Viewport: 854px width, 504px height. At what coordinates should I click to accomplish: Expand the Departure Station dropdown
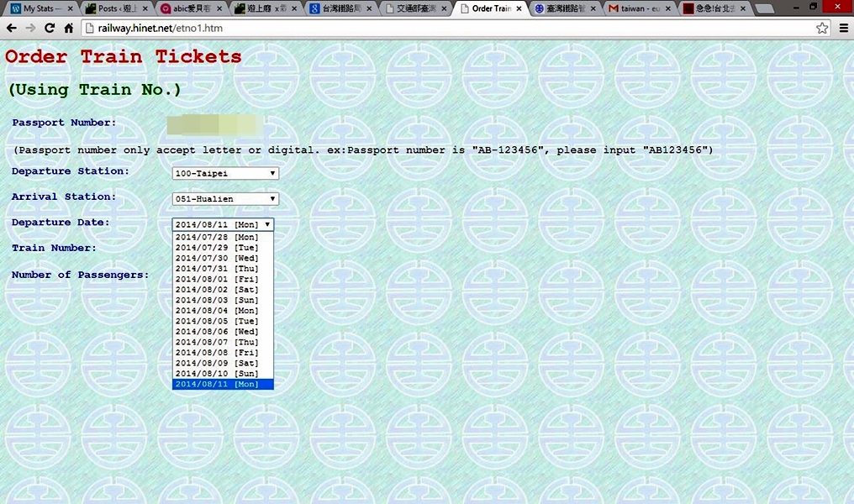click(x=225, y=173)
